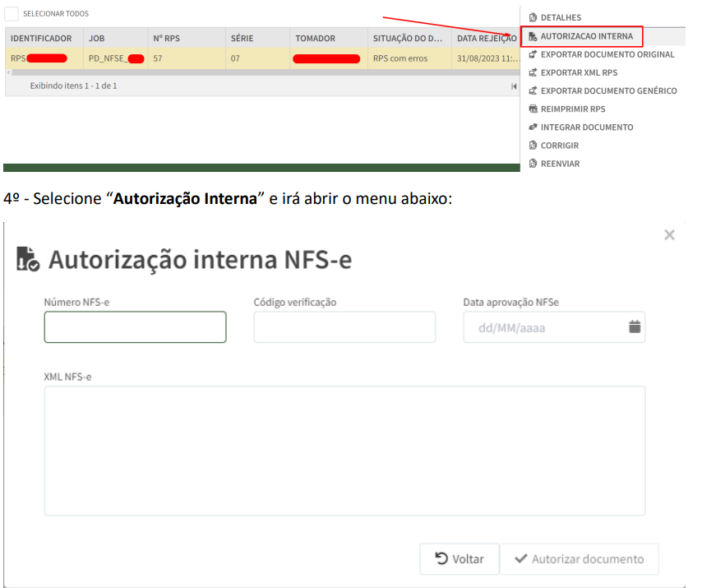The image size is (702, 588).
Task: Click the Corrigir wrench icon
Action: [533, 146]
